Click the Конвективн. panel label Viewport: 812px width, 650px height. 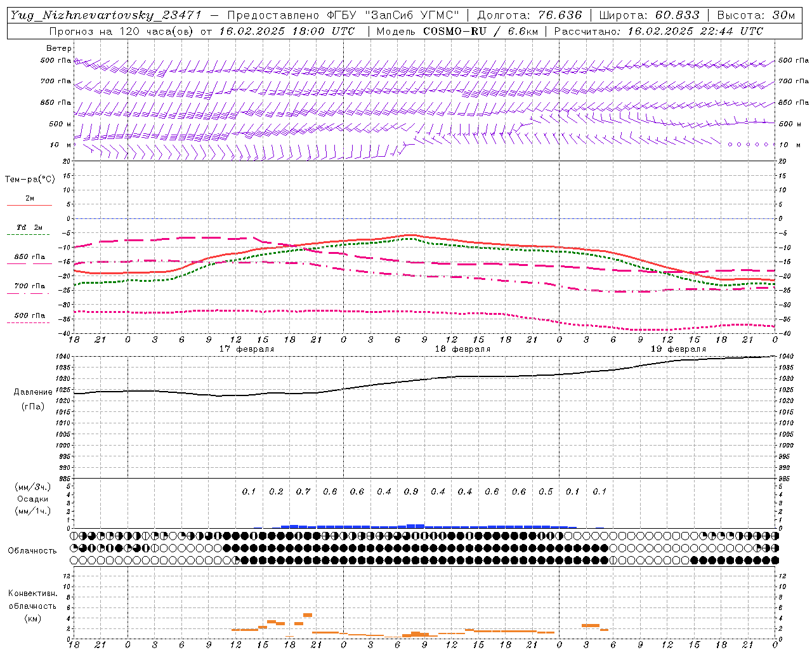pos(33,594)
